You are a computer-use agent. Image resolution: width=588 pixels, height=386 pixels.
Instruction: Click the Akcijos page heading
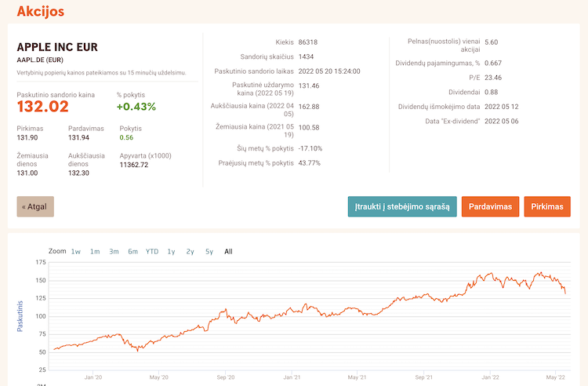40,12
